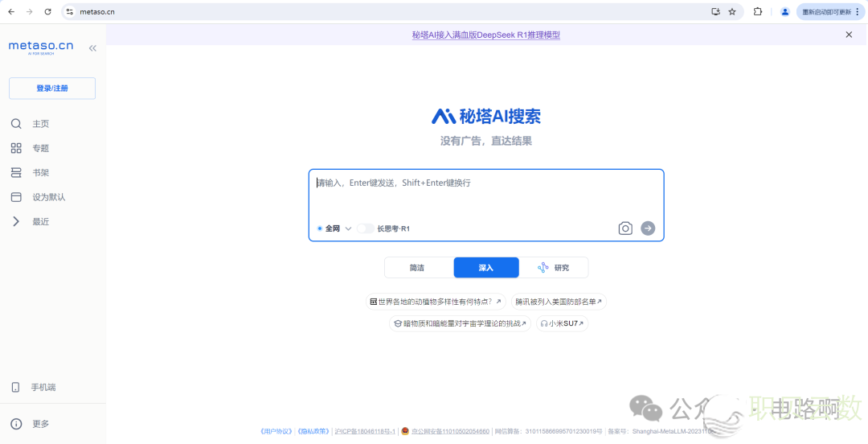Open the 专题 grid icon
Image resolution: width=868 pixels, height=444 pixels.
(16, 148)
